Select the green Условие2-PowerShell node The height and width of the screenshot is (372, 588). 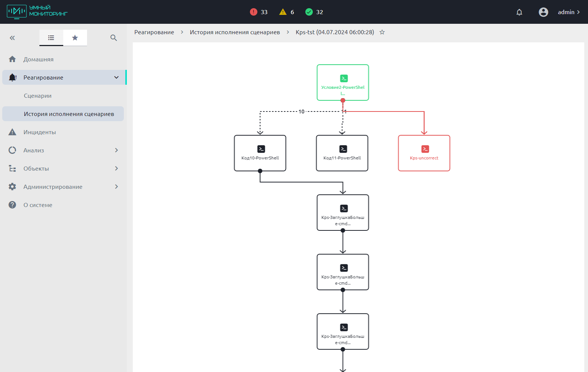point(343,82)
